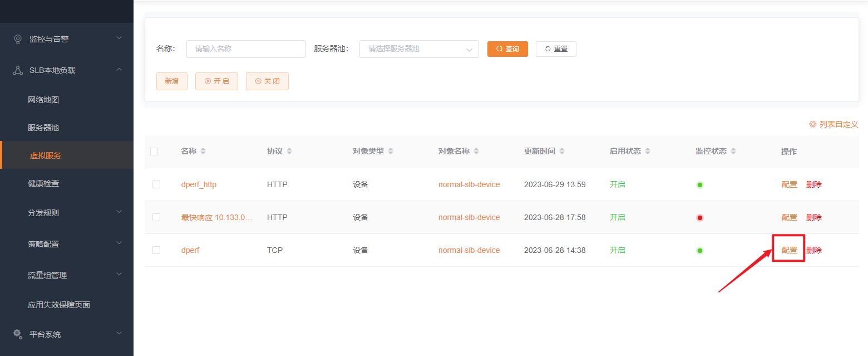Click the platform system gear icon
Image resolution: width=868 pixels, height=356 pixels.
[x=18, y=334]
